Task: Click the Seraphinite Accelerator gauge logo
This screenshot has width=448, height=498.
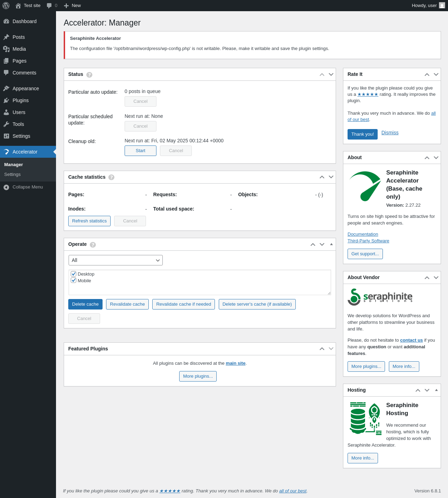Action: tap(365, 186)
